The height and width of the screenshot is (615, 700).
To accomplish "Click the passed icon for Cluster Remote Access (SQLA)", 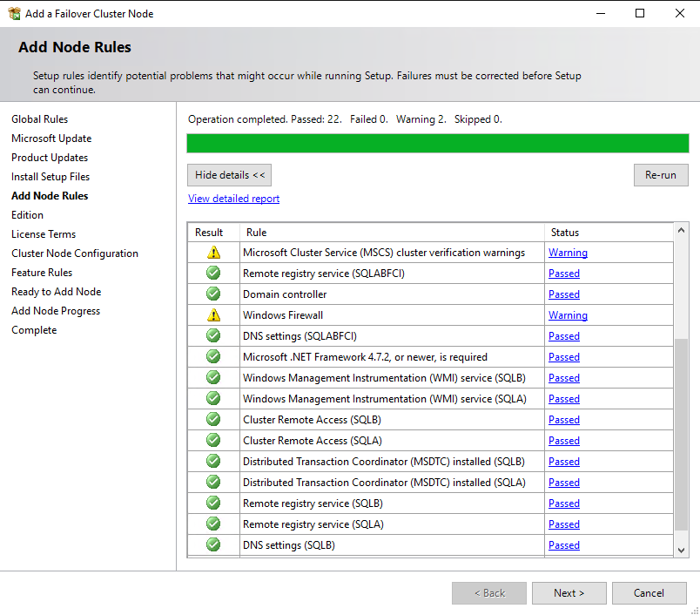I will pos(213,441).
